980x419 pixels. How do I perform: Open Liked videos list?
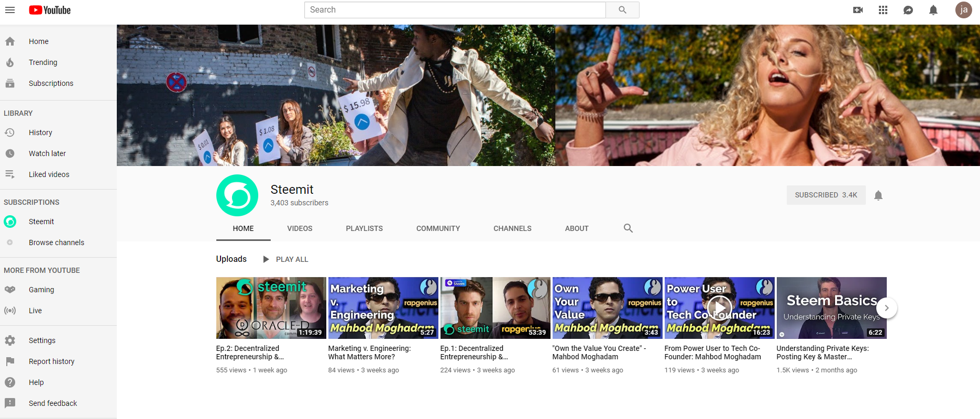58,174
